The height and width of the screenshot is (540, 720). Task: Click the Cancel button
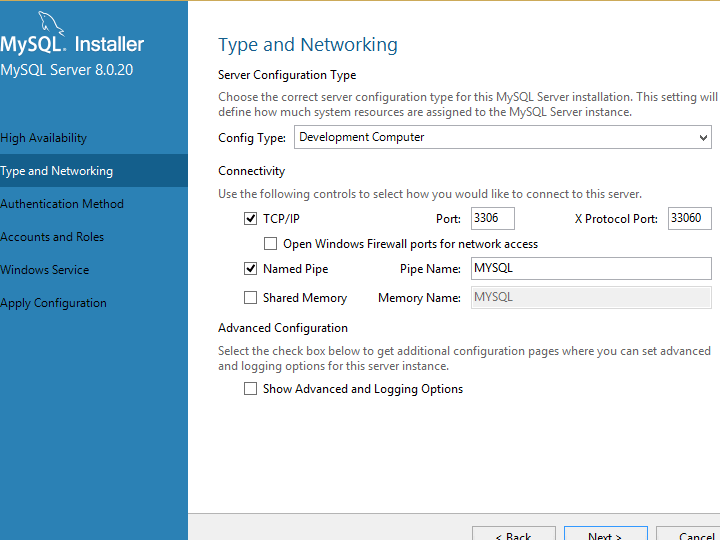tap(689, 534)
